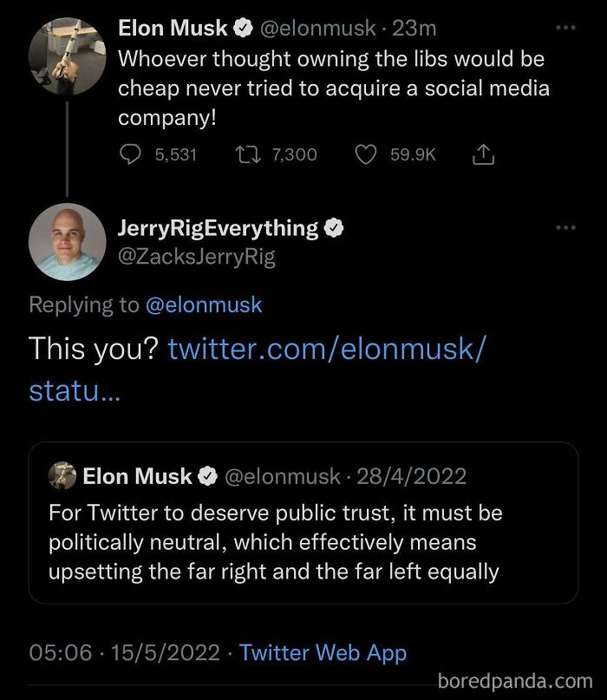Open the options menu on JerryRig's reply
Viewport: 607px width, 700px height.
click(565, 226)
